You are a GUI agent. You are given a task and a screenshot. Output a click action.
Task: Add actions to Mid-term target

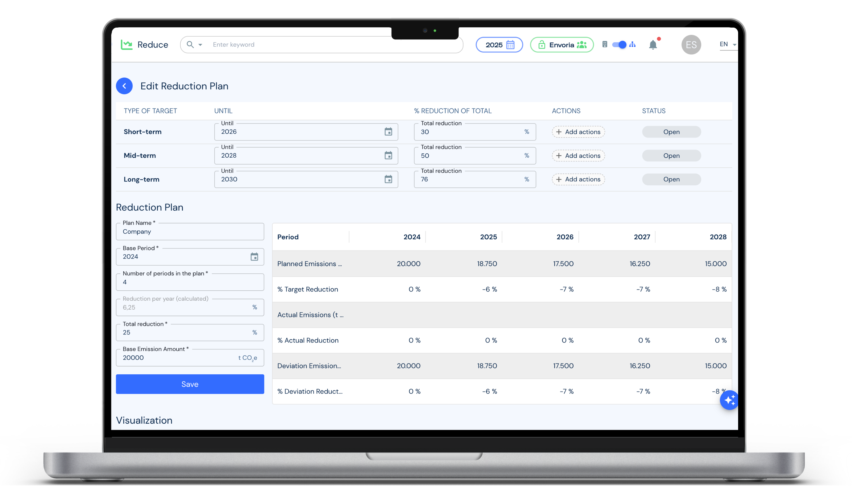tap(578, 156)
